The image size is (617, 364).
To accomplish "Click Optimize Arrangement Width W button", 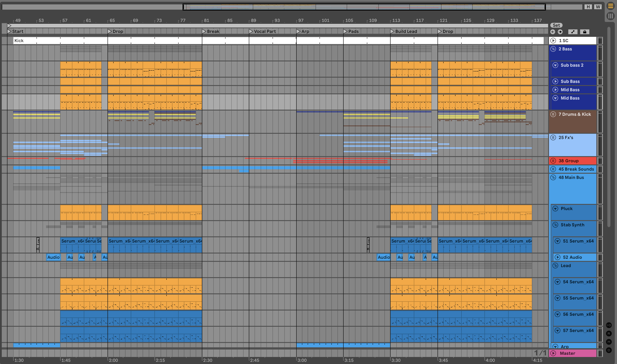I will tap(598, 7).
